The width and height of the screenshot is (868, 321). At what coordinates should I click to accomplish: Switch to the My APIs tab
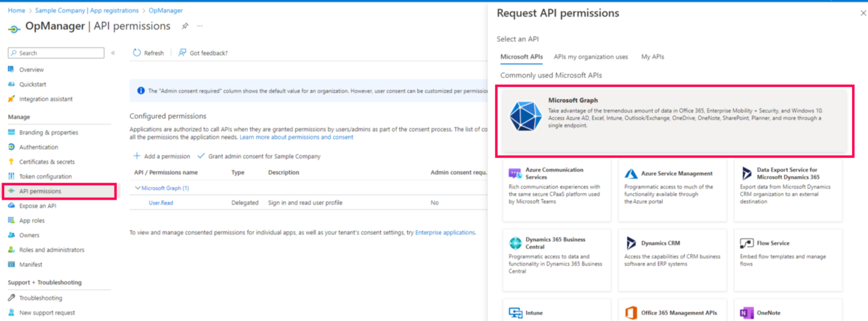652,57
